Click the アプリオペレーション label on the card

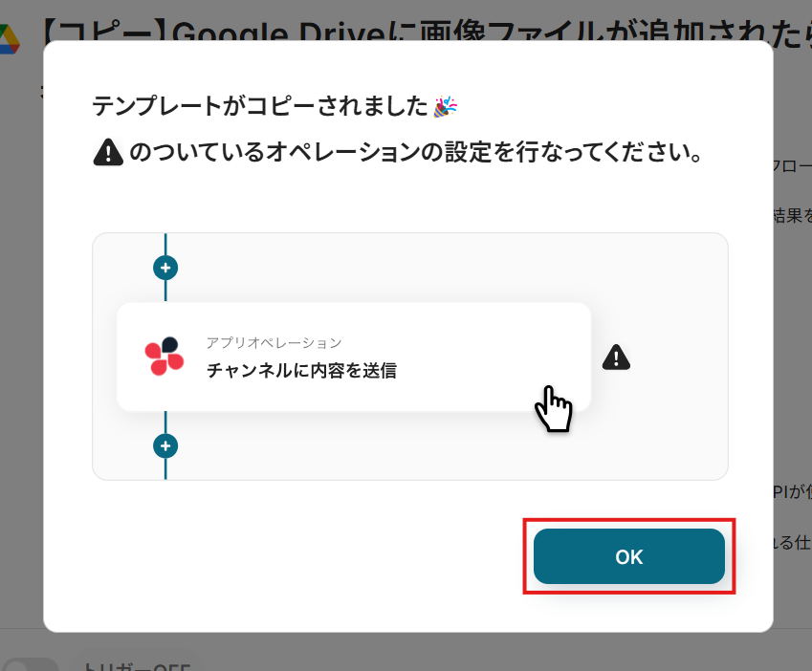click(x=274, y=342)
